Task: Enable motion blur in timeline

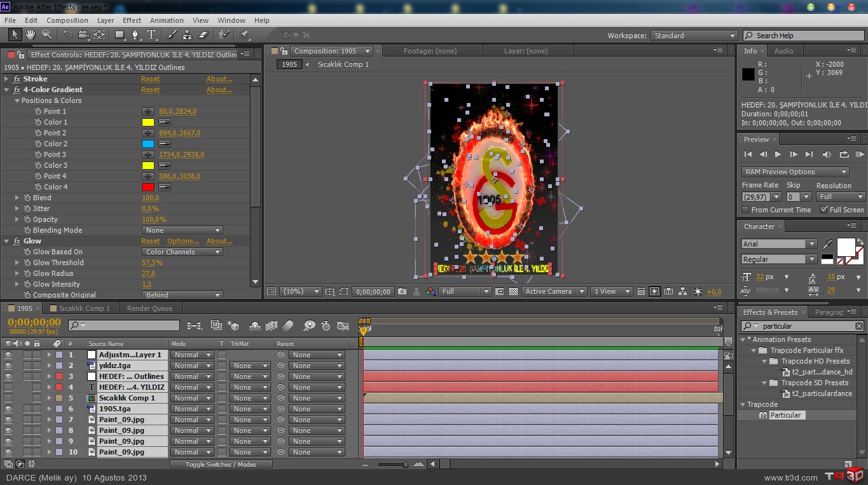Action: pos(287,325)
